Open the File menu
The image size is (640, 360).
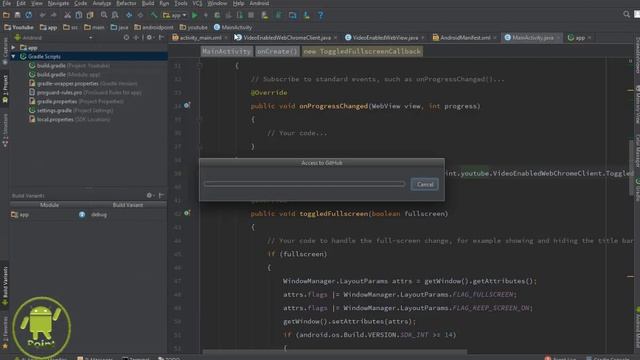[7, 3]
